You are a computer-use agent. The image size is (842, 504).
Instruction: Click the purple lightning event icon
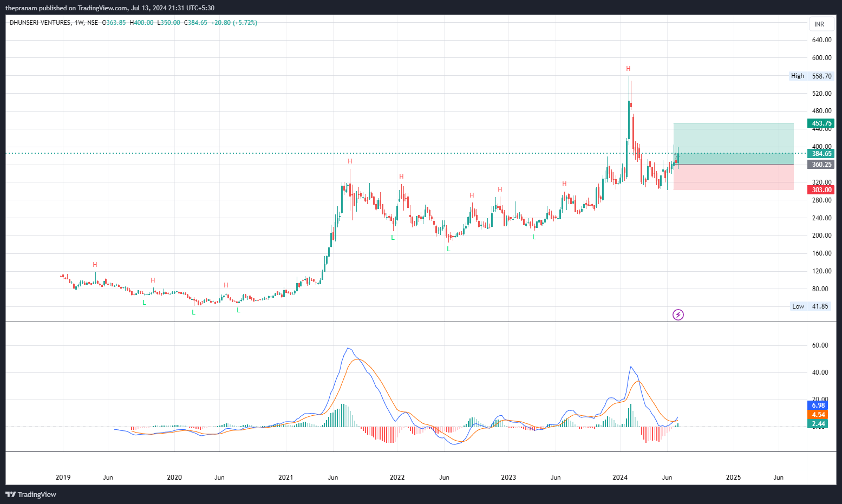coord(678,315)
